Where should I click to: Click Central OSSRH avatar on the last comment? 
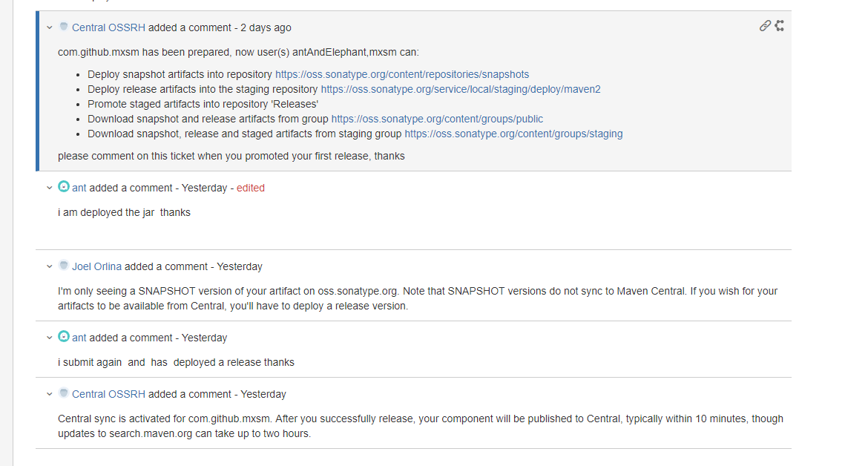[64, 394]
